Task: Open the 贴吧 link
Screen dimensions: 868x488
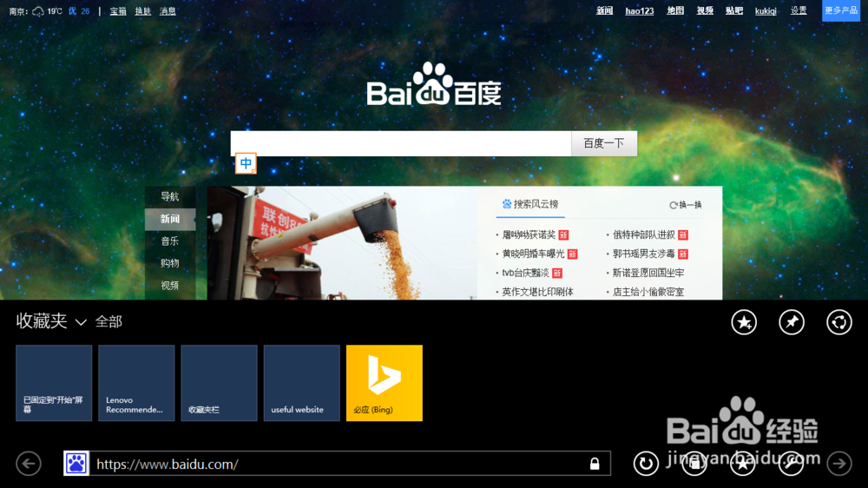Action: point(734,11)
